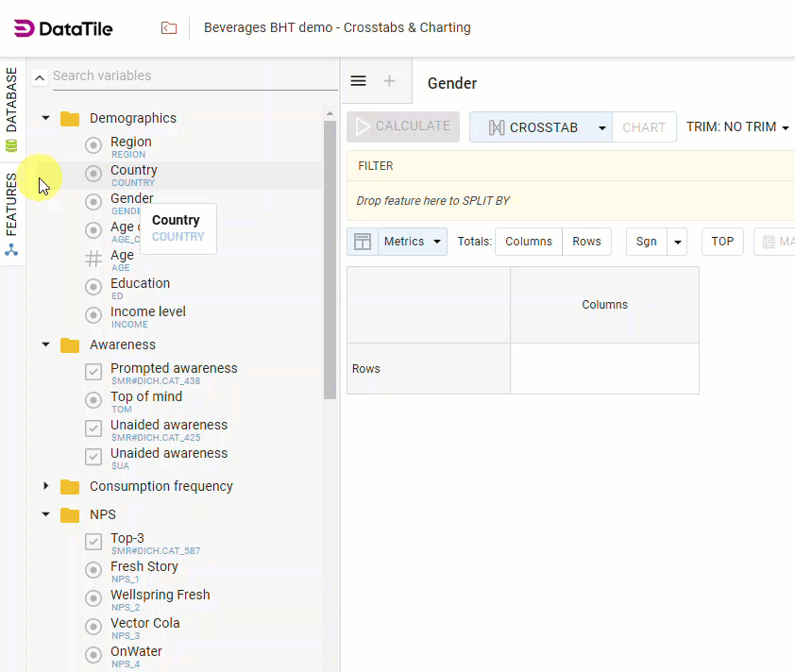Screen dimensions: 795x672
Task: Expand the Consumption frequency folder
Action: 46,486
